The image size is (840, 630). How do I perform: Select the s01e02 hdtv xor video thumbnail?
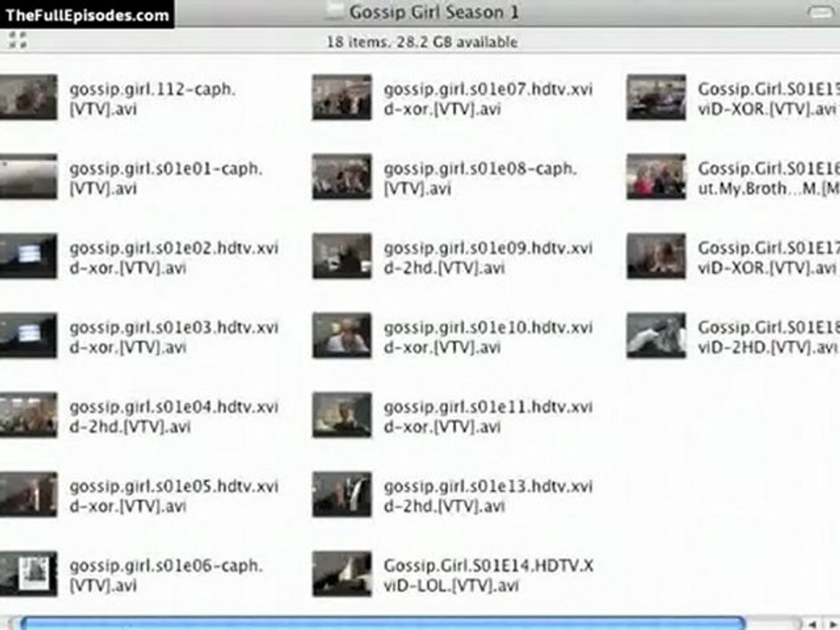click(28, 256)
